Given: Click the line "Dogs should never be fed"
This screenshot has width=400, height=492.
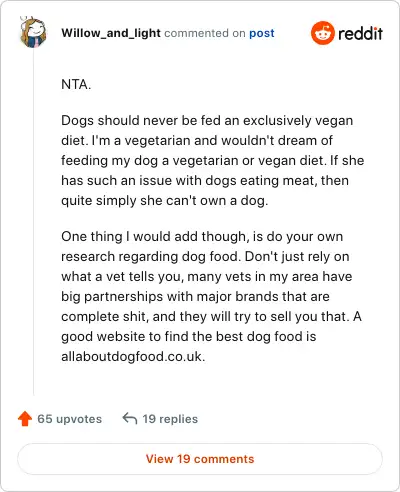Looking at the screenshot, I should (x=207, y=121).
